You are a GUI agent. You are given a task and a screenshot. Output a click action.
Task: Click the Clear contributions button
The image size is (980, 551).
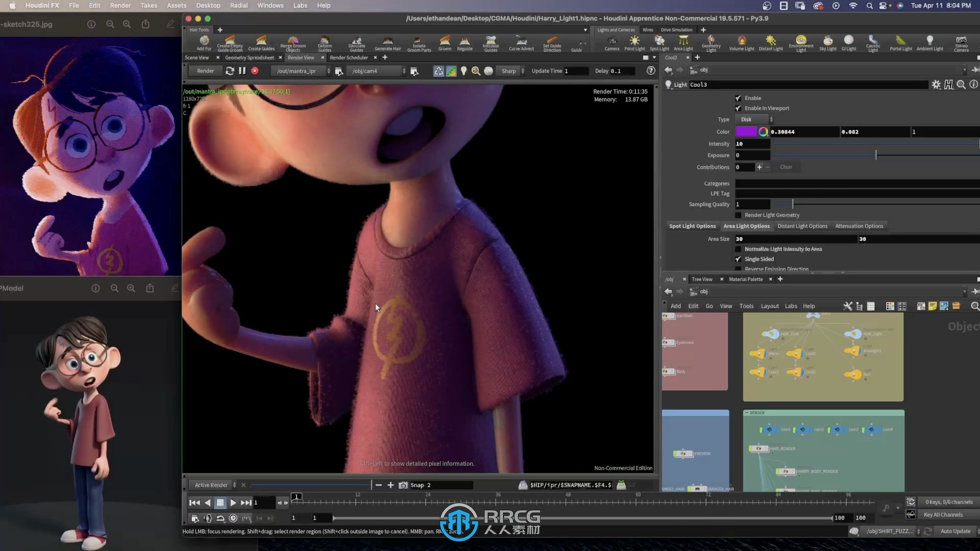click(786, 167)
